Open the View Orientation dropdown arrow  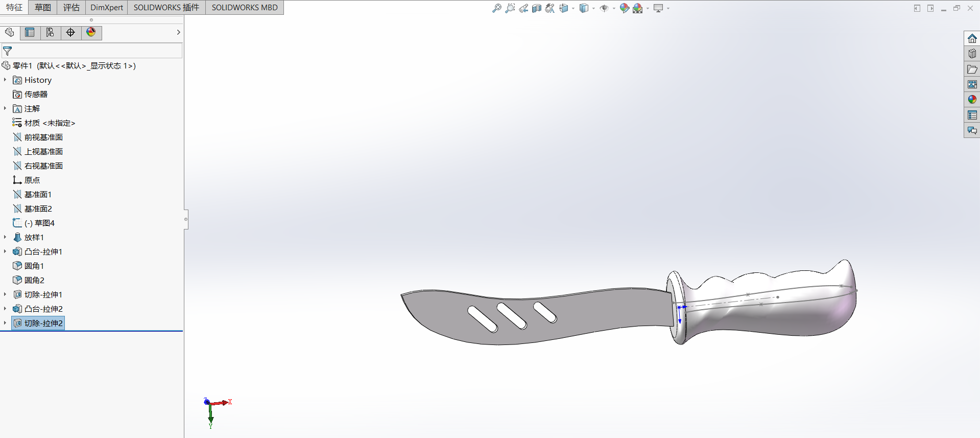(573, 8)
